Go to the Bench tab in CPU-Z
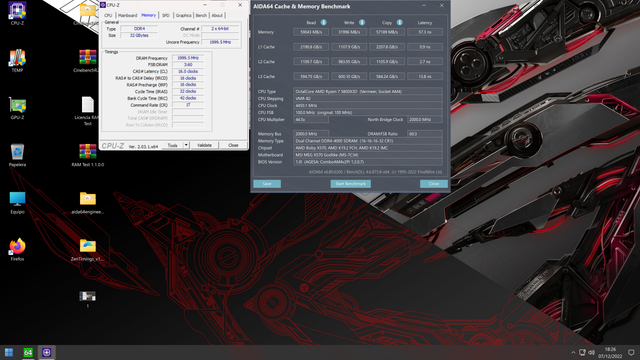This screenshot has width=640, height=360. 201,15
